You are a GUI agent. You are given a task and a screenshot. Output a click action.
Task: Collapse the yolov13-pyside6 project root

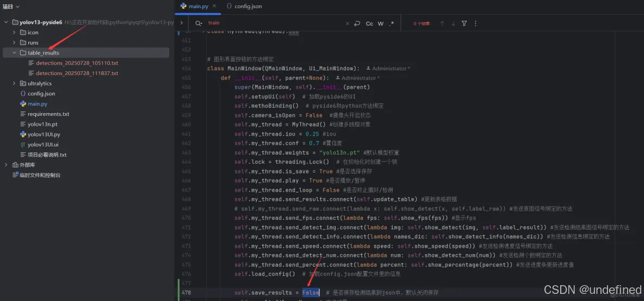6,22
